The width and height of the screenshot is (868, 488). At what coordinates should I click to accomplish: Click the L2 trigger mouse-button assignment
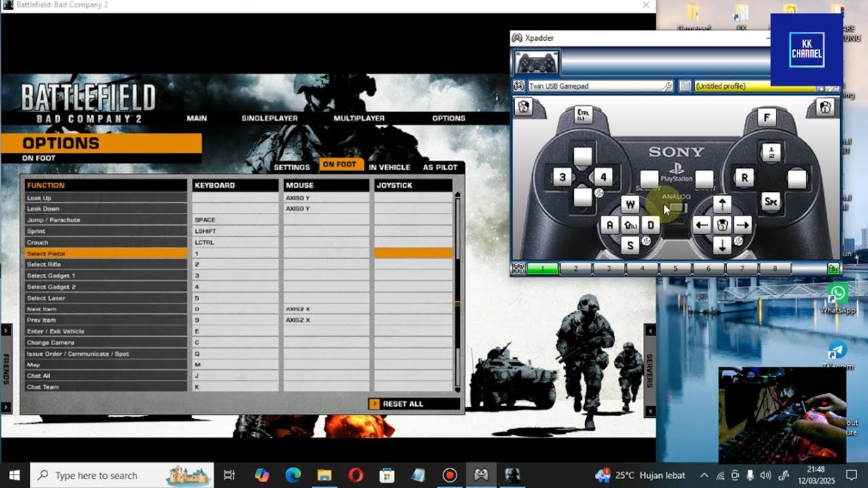(x=524, y=107)
